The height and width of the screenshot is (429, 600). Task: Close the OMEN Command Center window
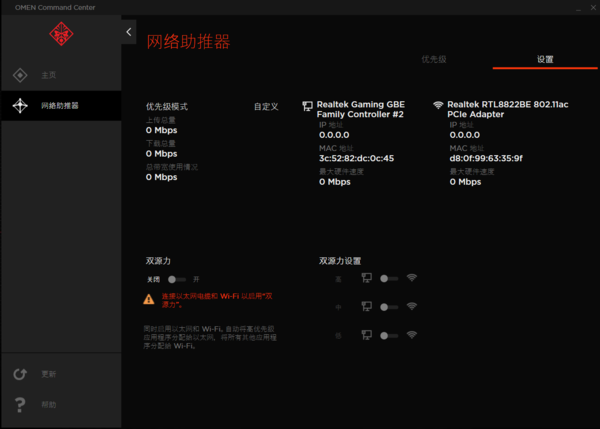[593, 7]
